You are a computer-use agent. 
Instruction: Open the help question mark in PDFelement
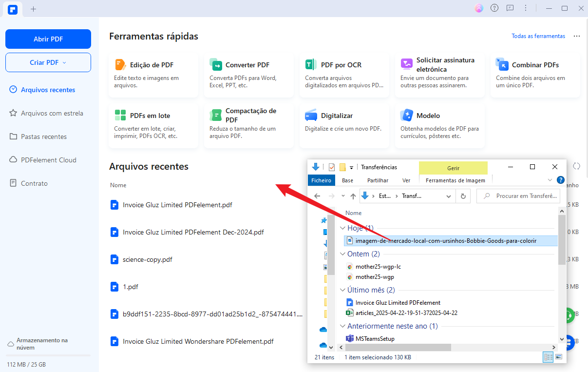click(494, 8)
